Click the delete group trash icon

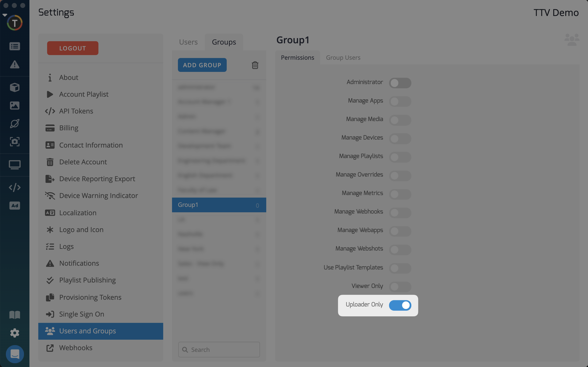[x=255, y=65]
